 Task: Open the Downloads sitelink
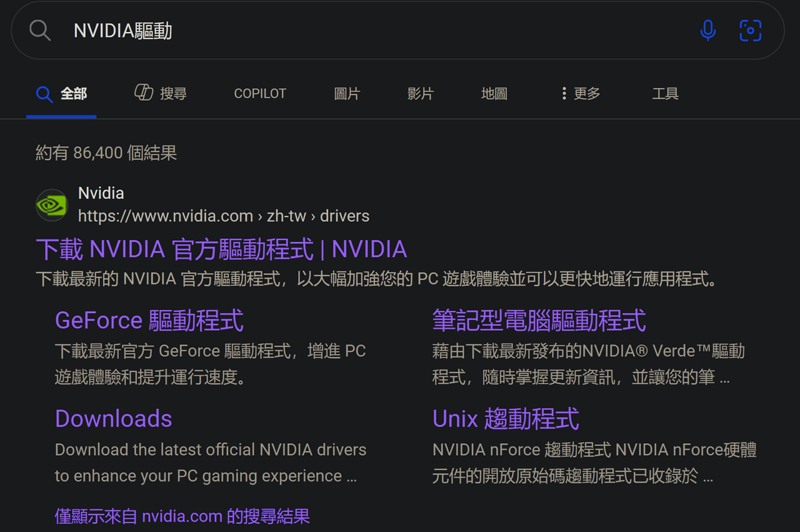click(113, 419)
